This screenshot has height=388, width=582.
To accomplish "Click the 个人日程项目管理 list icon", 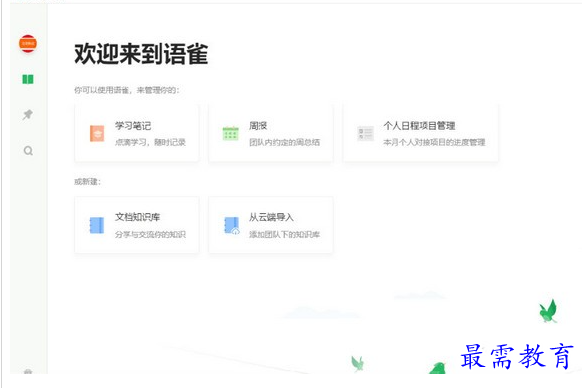I will (x=365, y=133).
